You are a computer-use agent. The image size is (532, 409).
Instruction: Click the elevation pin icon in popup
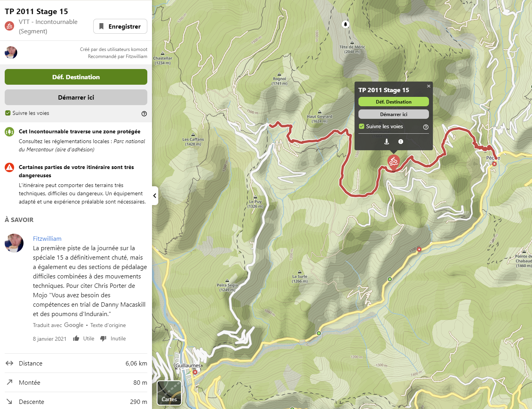point(387,142)
